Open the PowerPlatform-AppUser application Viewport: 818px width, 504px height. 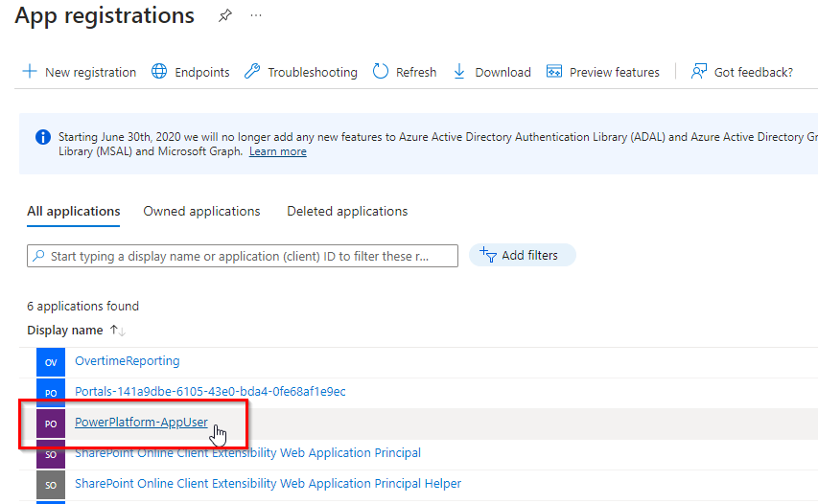[141, 423]
